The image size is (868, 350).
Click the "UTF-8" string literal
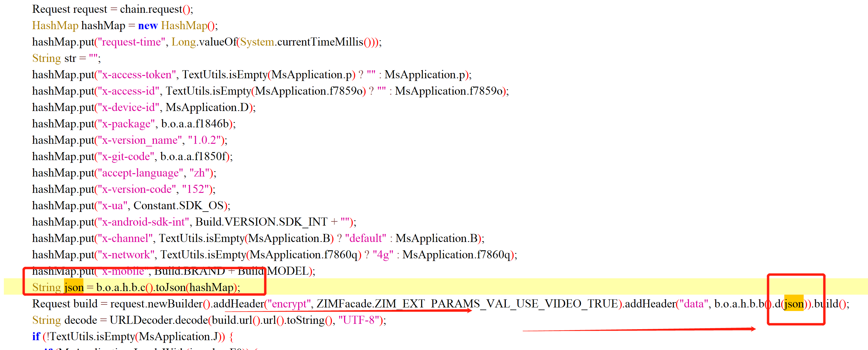coord(359,320)
